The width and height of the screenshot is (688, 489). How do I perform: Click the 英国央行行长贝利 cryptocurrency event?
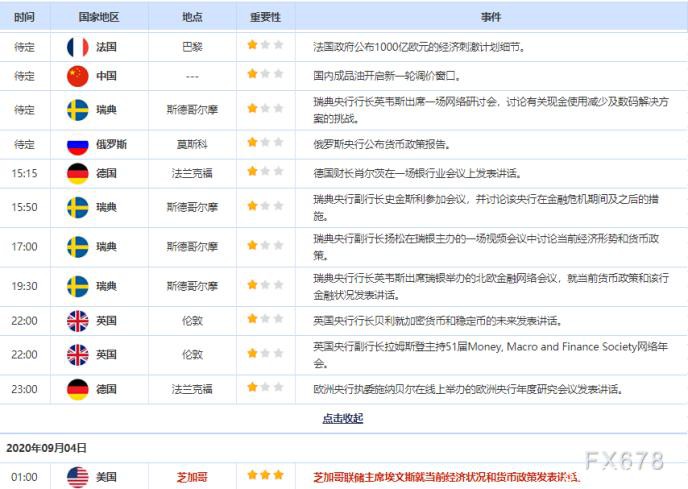click(437, 321)
